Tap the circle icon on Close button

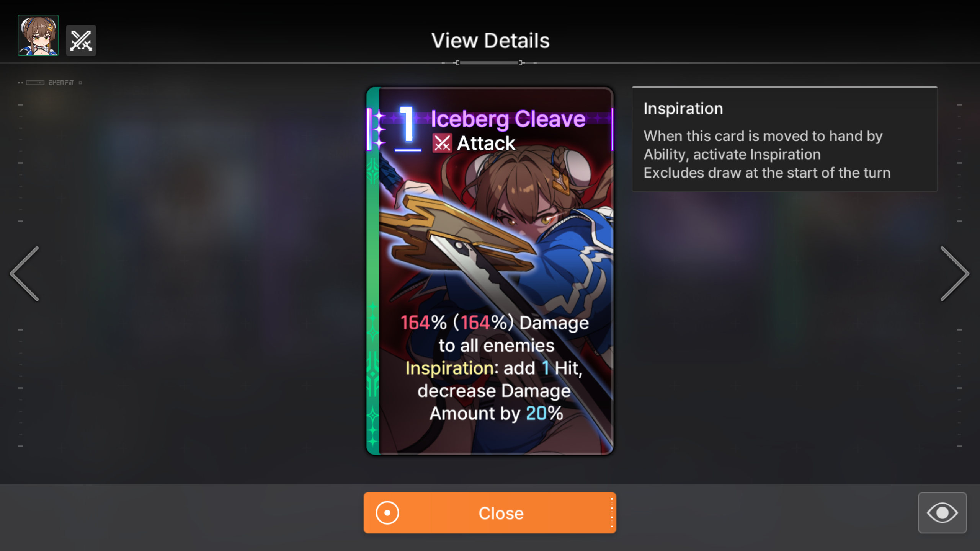coord(387,513)
